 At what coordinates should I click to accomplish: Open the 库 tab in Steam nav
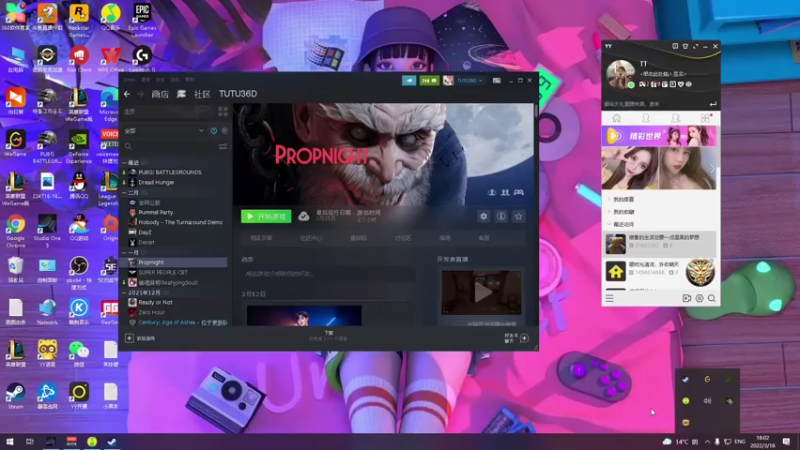pos(181,94)
